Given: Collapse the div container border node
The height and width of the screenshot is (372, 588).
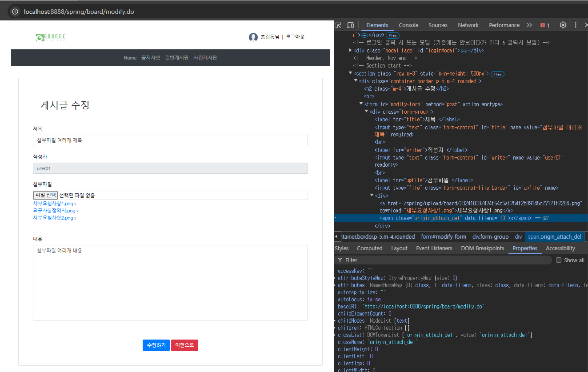Looking at the screenshot, I should [x=356, y=81].
